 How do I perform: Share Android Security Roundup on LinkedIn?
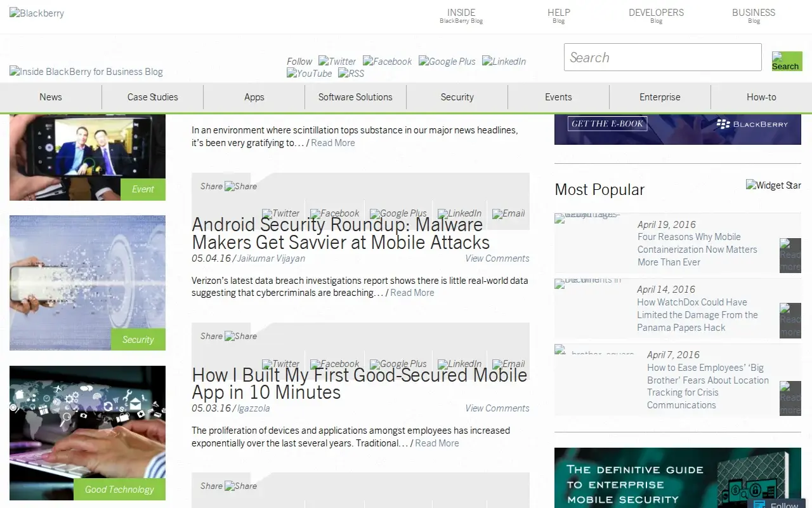pyautogui.click(x=460, y=213)
